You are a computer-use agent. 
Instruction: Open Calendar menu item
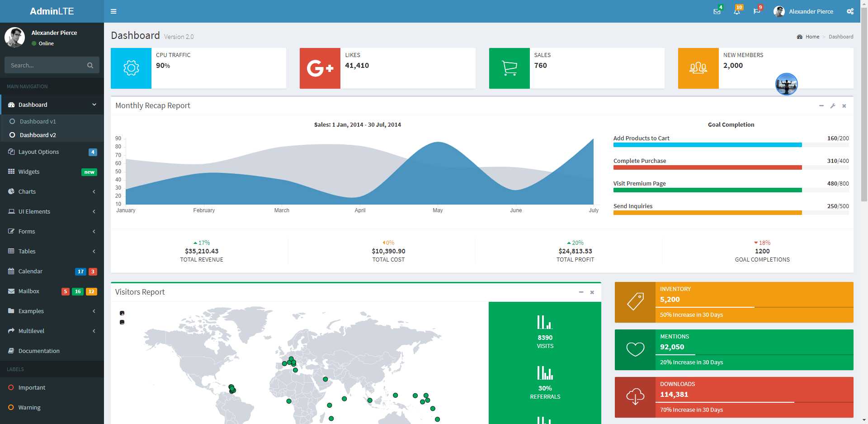[x=52, y=271]
